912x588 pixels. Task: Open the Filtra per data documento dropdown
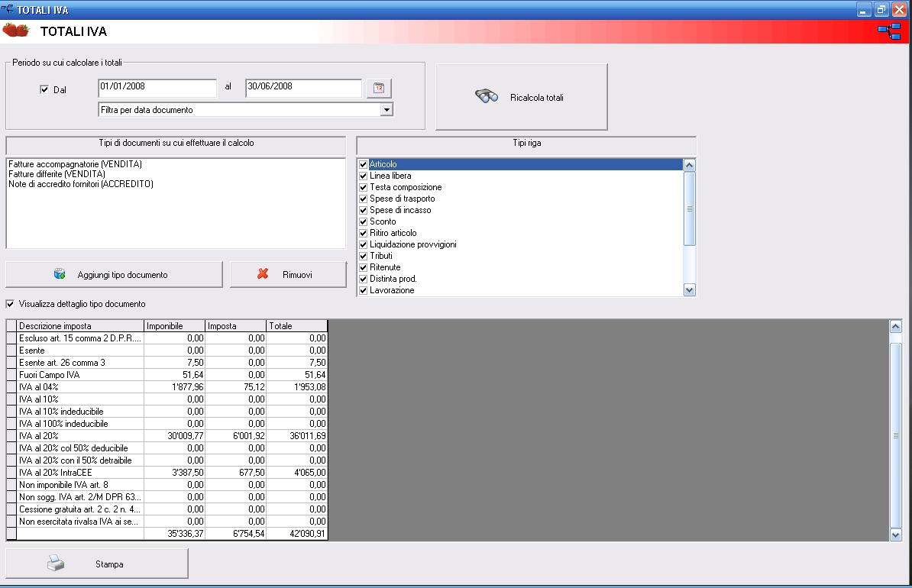[386, 109]
